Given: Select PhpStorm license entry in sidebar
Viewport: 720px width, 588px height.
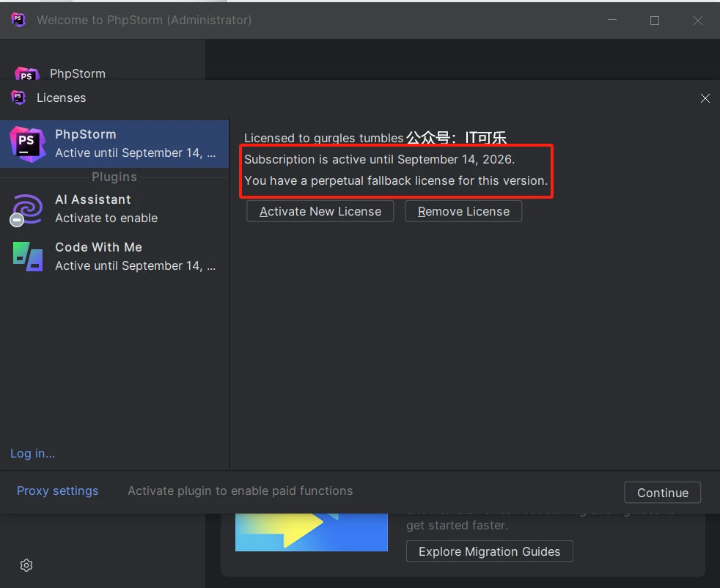Looking at the screenshot, I should tap(114, 144).
